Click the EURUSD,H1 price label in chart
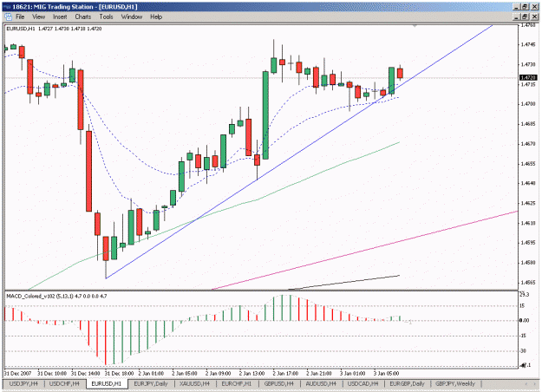Image resolution: width=542 pixels, height=392 pixels. (54, 29)
